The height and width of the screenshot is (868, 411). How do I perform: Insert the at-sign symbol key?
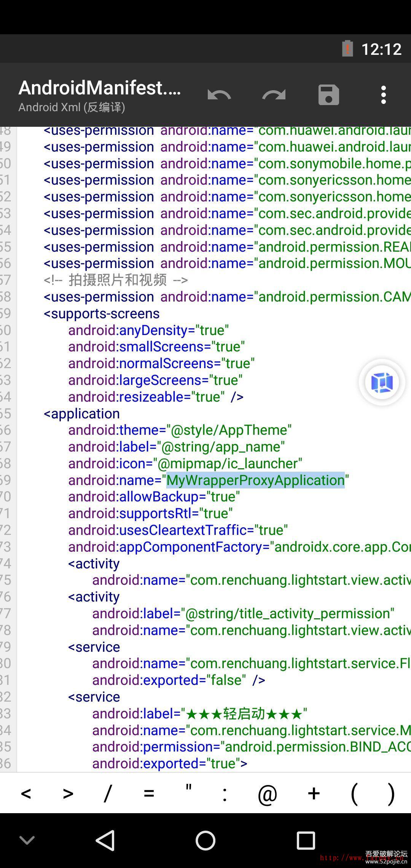click(x=267, y=794)
